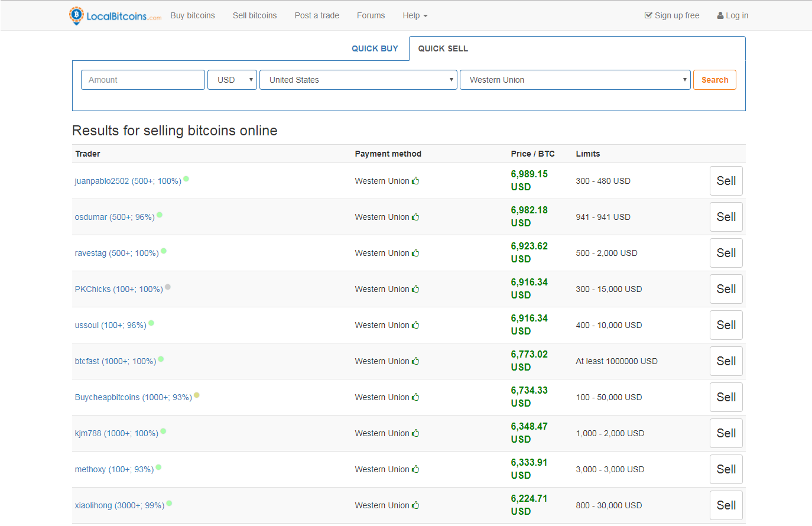Click thumbs-up icon in xiaolihong row
This screenshot has height=526, width=812.
click(415, 505)
